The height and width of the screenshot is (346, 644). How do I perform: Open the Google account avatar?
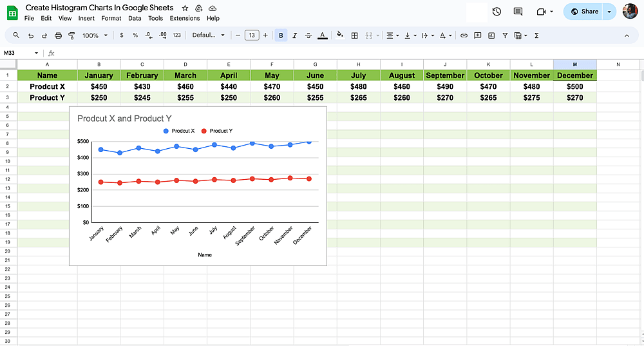click(630, 12)
